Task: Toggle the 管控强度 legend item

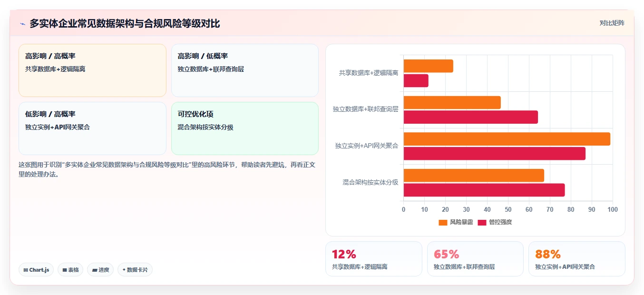Action: [495, 222]
